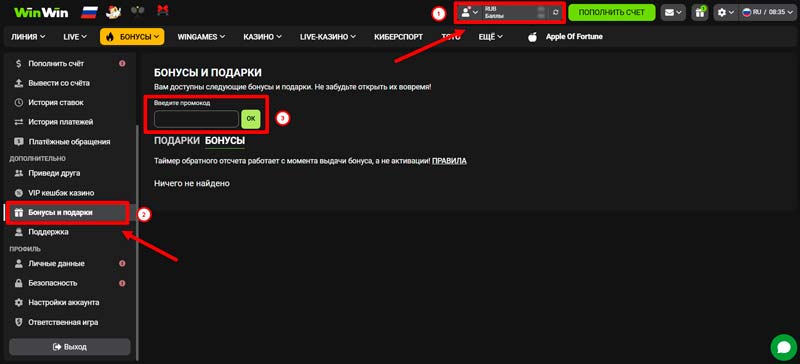Click the Пополнить счет green button
This screenshot has width=800, height=364.
(612, 12)
